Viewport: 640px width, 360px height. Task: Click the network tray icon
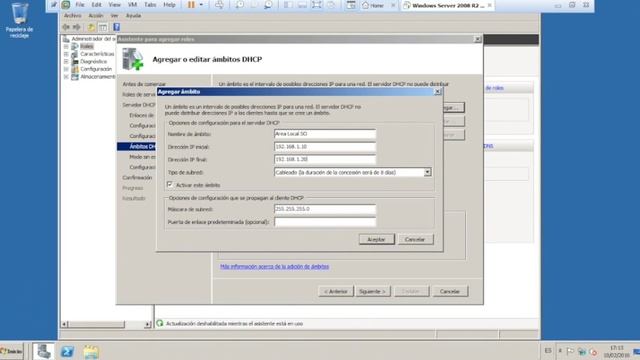[582, 351]
